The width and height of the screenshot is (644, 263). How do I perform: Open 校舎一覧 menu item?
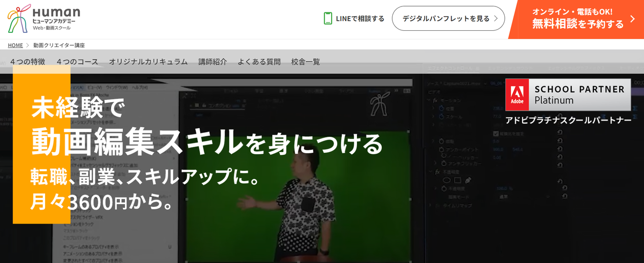point(305,62)
